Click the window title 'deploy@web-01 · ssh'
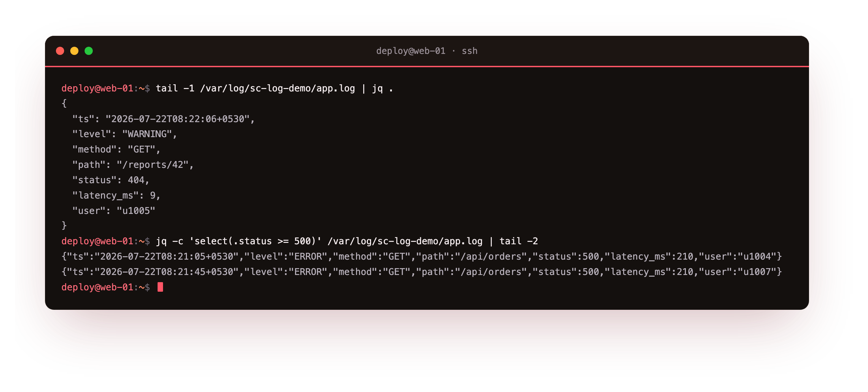 tap(427, 51)
